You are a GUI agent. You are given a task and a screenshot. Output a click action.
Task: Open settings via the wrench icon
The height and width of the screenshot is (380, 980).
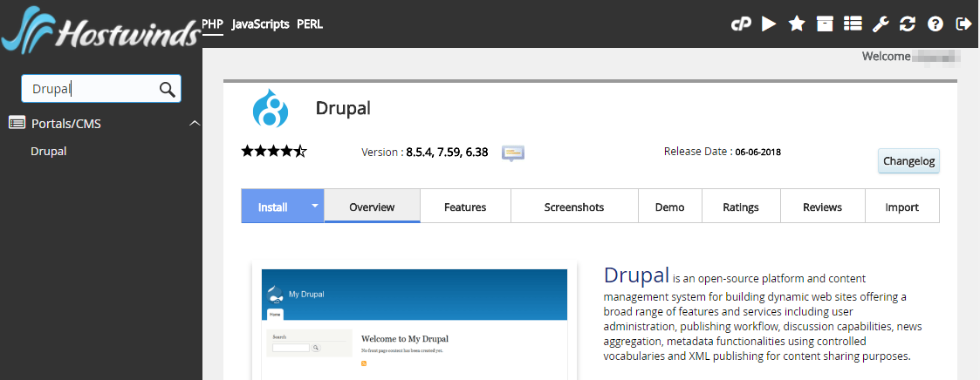pos(880,24)
